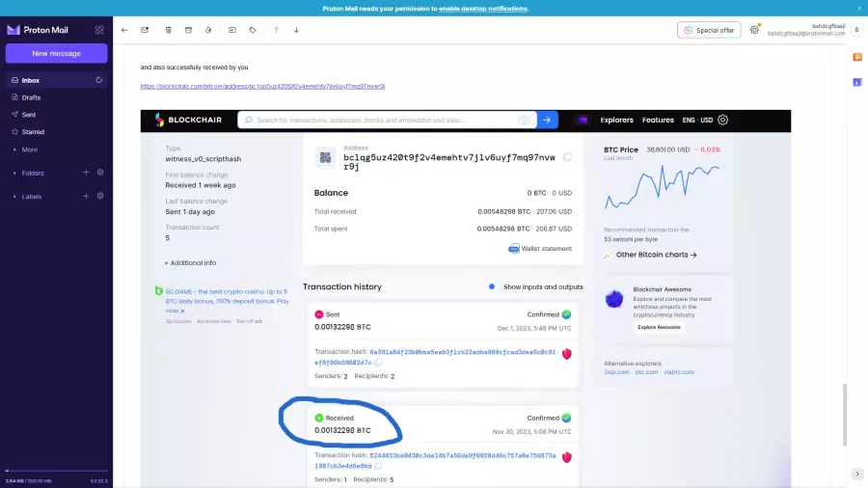The image size is (868, 488).
Task: Refresh the inbox with the reload icon
Action: tap(99, 80)
